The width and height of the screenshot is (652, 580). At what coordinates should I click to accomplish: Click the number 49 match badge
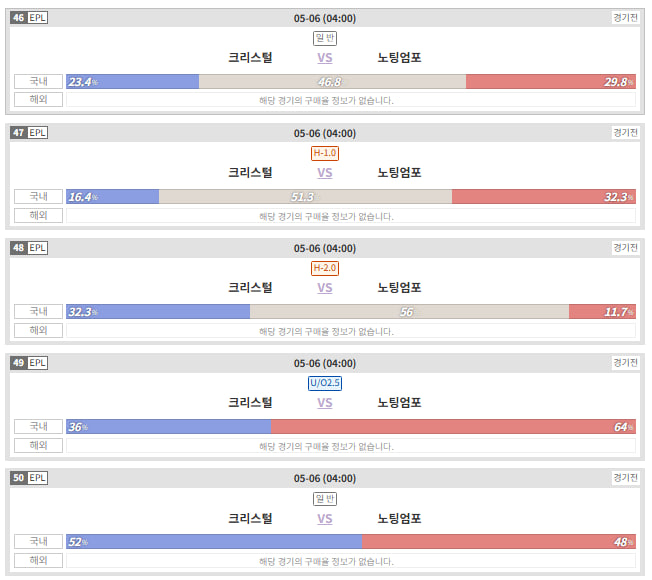point(19,363)
